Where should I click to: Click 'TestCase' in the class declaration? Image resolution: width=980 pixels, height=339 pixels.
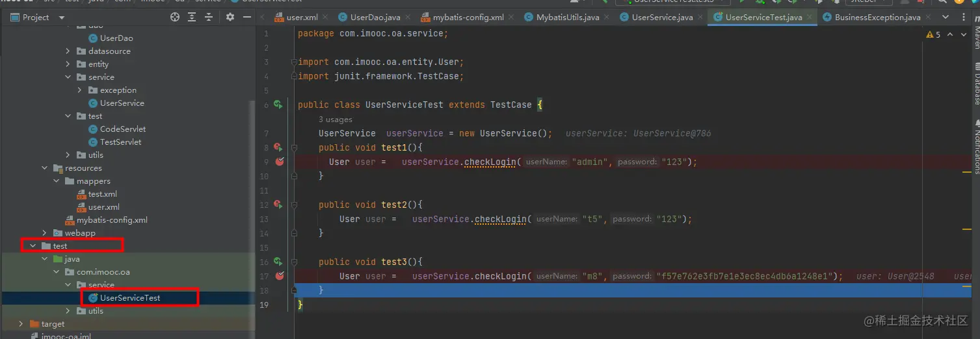pos(511,105)
